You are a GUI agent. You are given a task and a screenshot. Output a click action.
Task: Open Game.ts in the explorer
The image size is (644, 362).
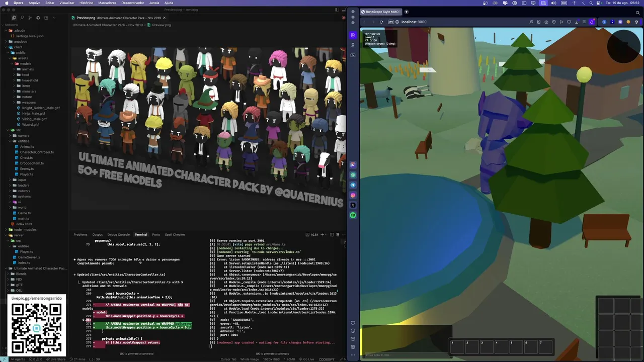[24, 213]
